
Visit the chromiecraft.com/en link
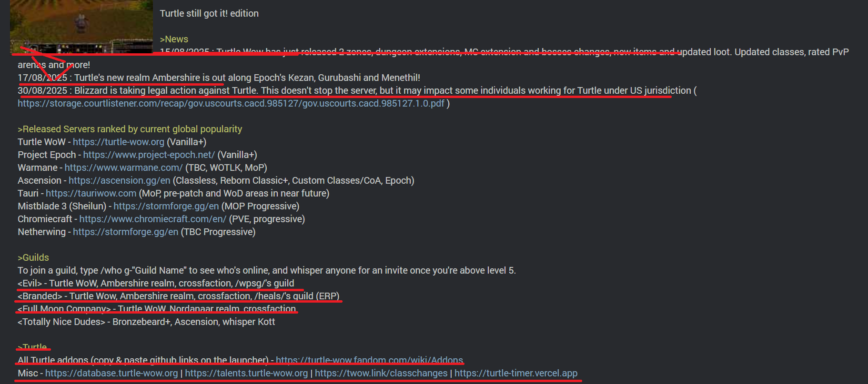[x=153, y=219]
